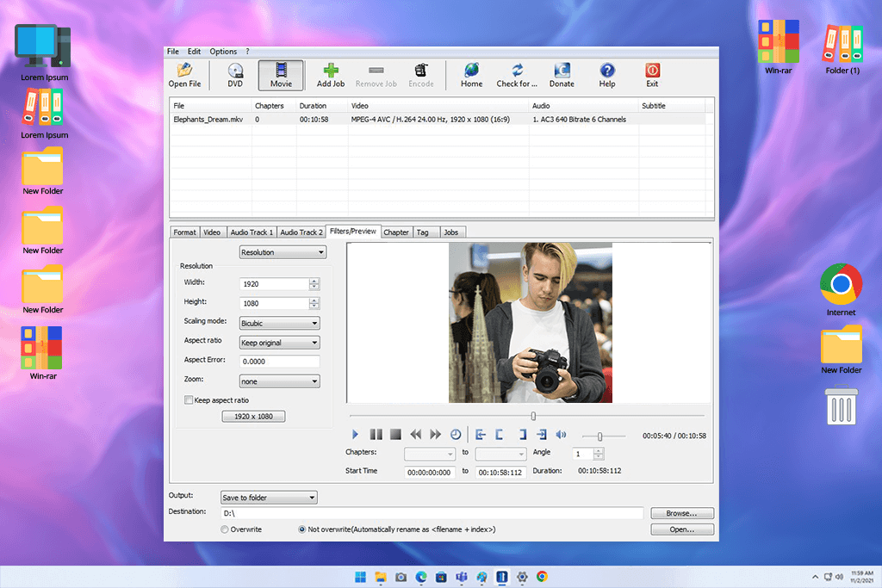Click the Height spinner arrows
This screenshot has height=588, width=882.
coord(314,304)
